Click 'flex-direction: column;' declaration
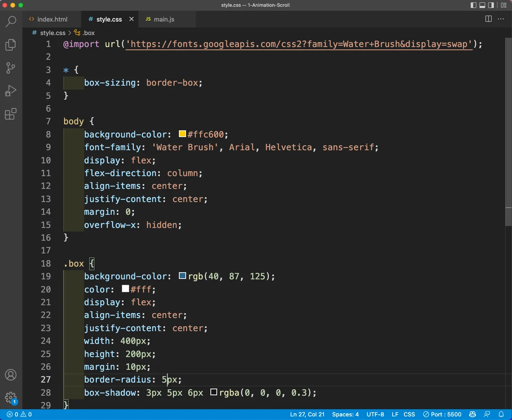The image size is (512, 420). (x=143, y=173)
